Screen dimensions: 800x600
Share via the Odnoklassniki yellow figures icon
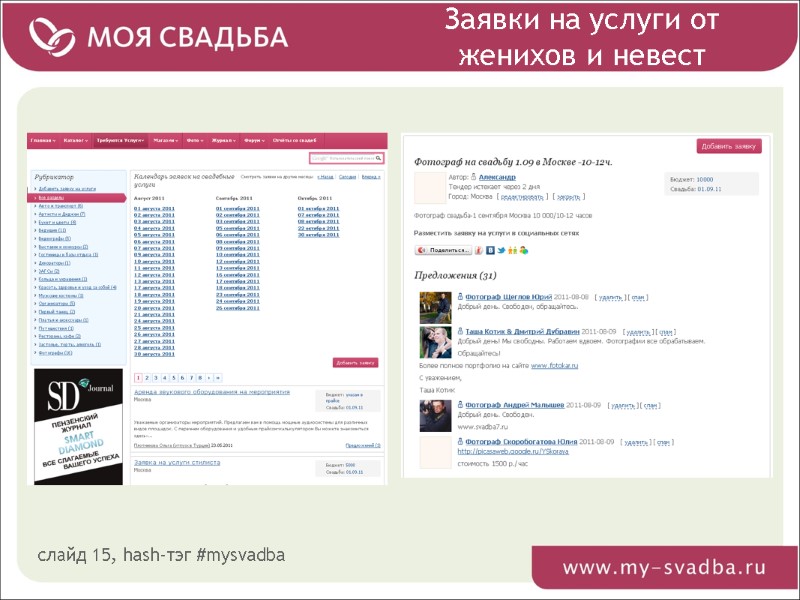(x=512, y=250)
